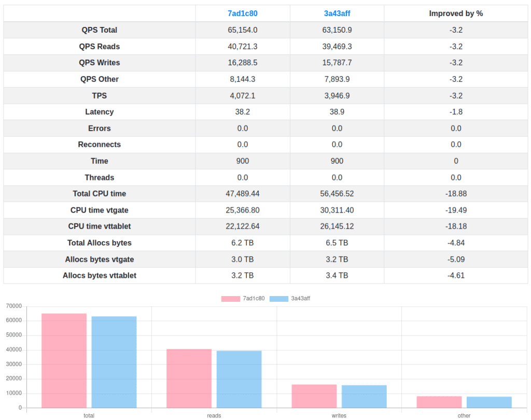Toggle the 7ad1c80 dataset in chart legend
The image size is (531, 420).
click(x=243, y=299)
